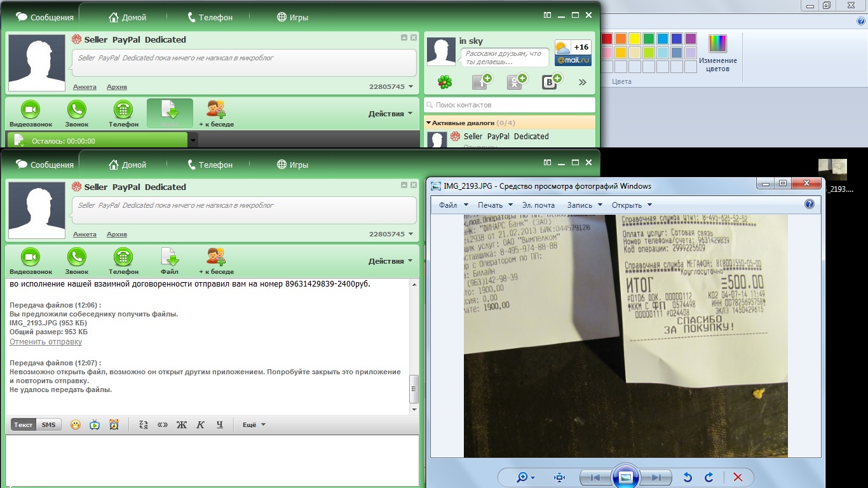Screen dimensions: 868x488
Task: Open the Печать menu in Photo Viewer
Action: pyautogui.click(x=494, y=205)
